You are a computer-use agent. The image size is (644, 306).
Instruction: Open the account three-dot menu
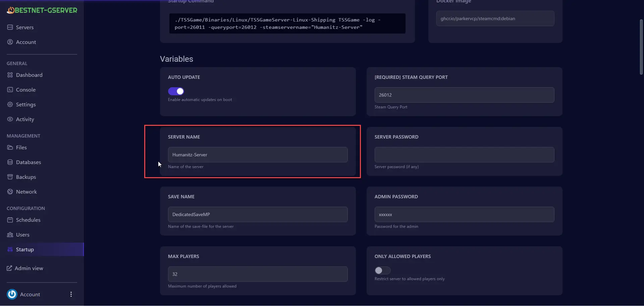(x=71, y=294)
